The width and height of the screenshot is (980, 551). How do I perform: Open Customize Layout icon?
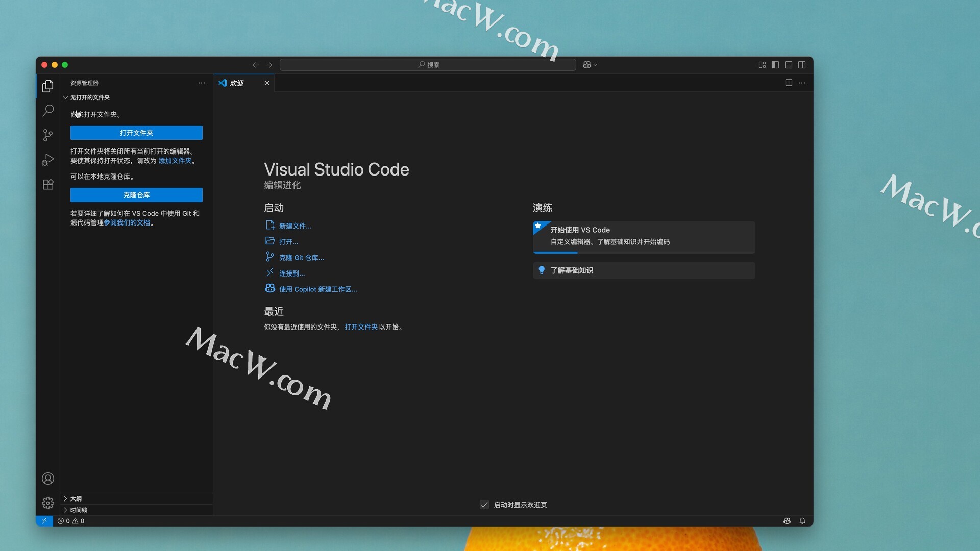(x=762, y=65)
